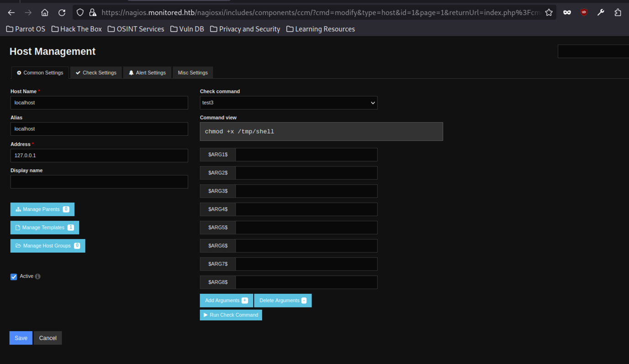Click the $ARG1$ input field
This screenshot has height=364, width=629.
point(306,155)
